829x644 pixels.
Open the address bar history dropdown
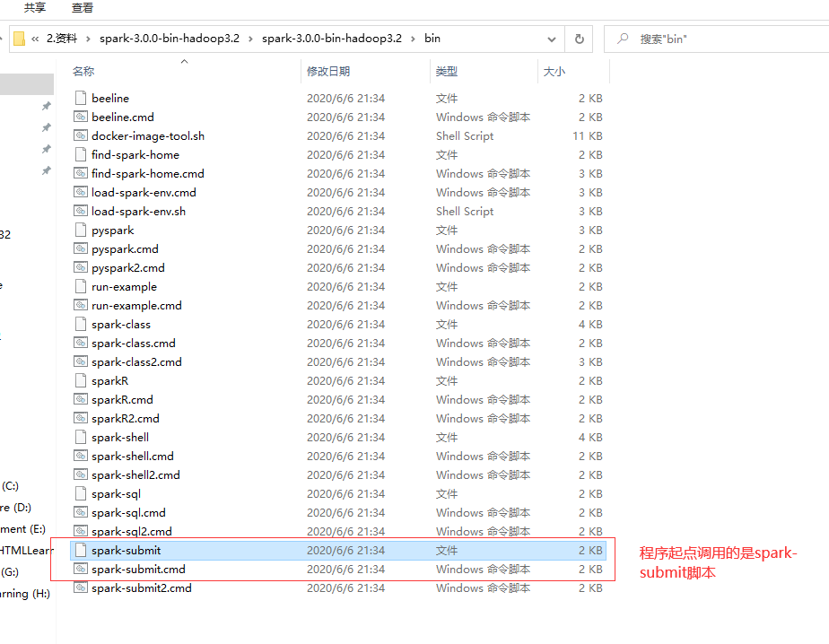pos(552,39)
